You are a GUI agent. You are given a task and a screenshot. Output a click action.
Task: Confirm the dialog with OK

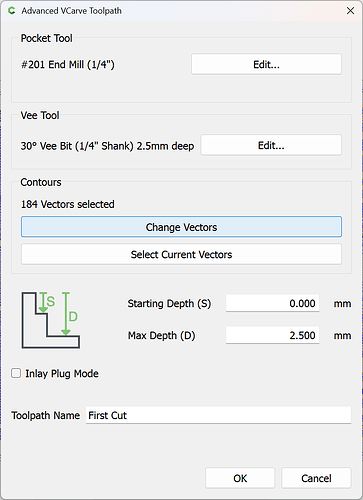coord(240,478)
